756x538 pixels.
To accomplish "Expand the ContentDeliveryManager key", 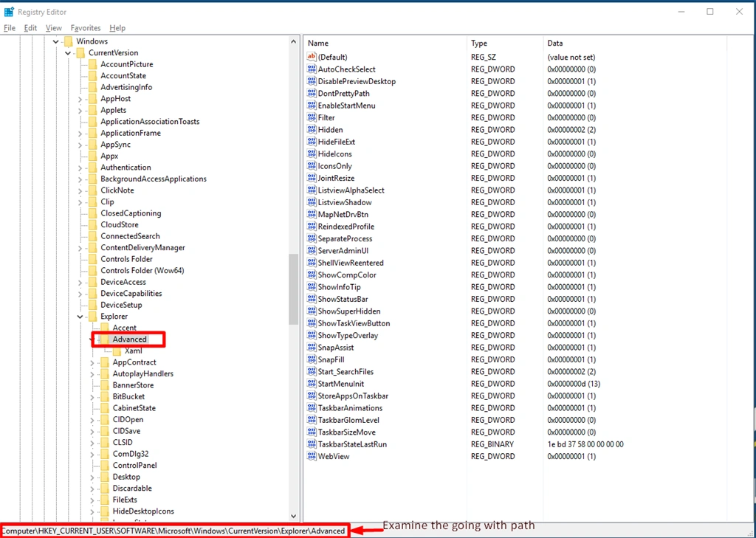I will (80, 248).
